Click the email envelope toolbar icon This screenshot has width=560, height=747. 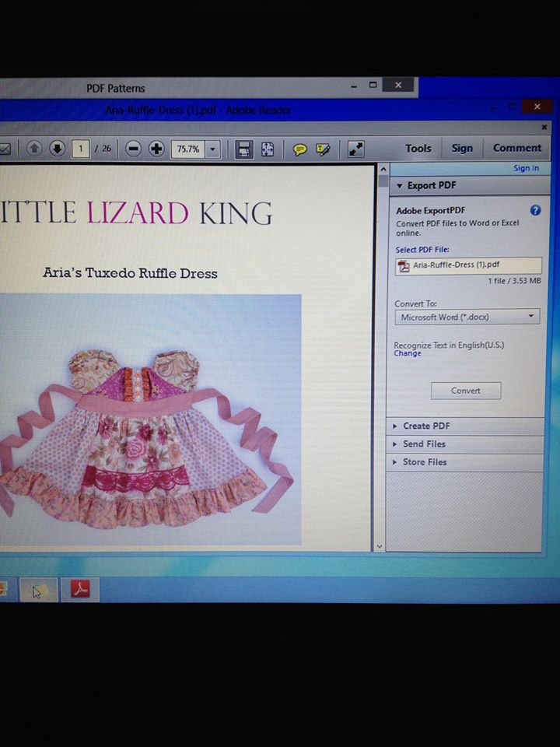pyautogui.click(x=5, y=149)
